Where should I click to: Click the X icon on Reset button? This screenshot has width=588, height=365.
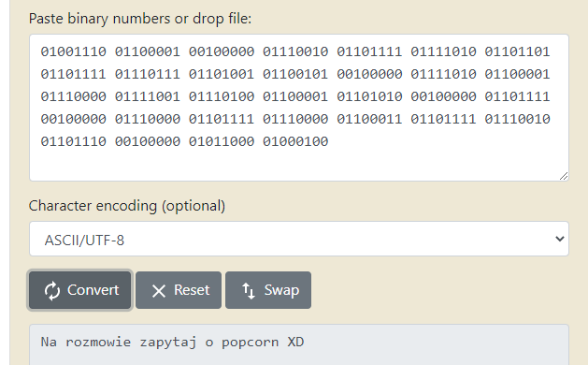click(x=159, y=291)
